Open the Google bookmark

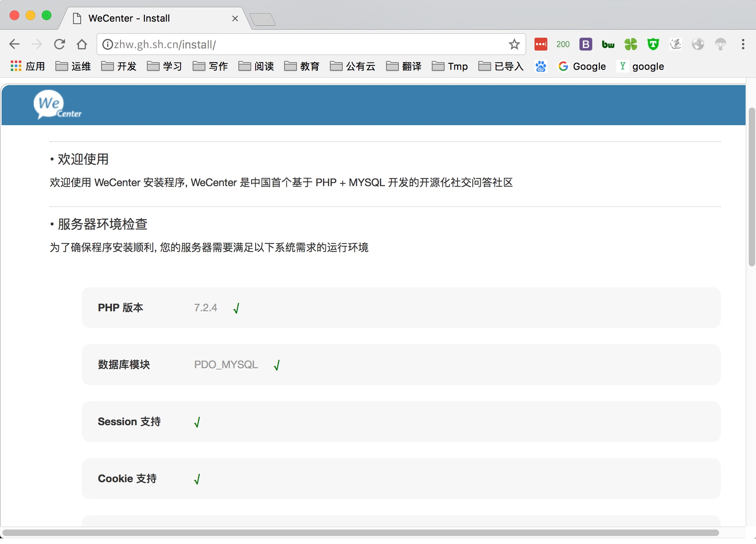582,66
